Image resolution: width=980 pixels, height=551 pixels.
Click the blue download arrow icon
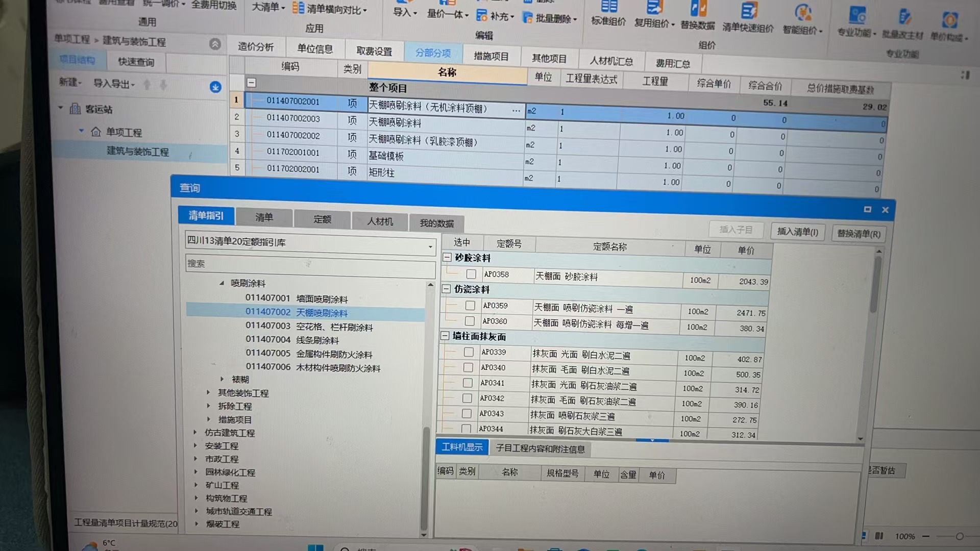pos(215,87)
